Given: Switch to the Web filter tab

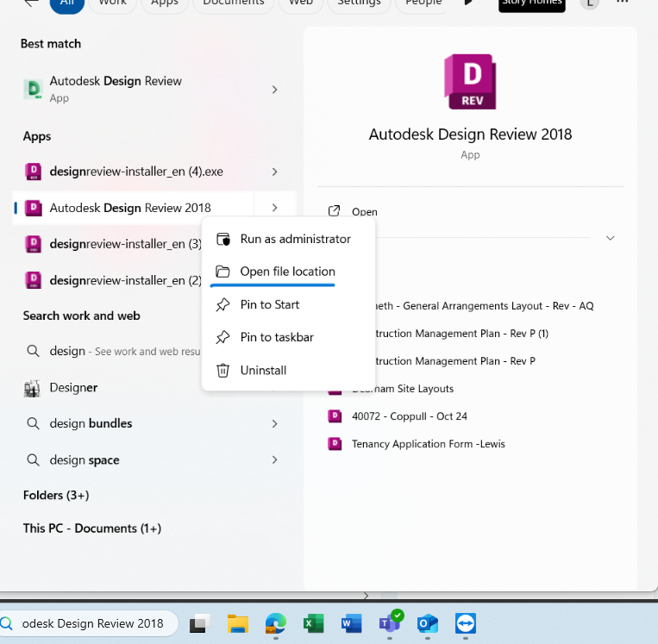Looking at the screenshot, I should pos(301,3).
